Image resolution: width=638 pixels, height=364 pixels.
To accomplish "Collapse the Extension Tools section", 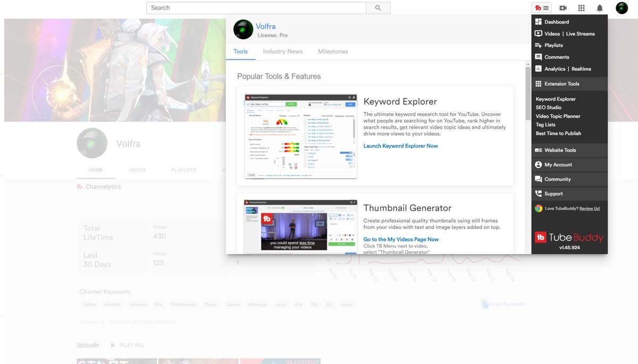I will point(561,84).
